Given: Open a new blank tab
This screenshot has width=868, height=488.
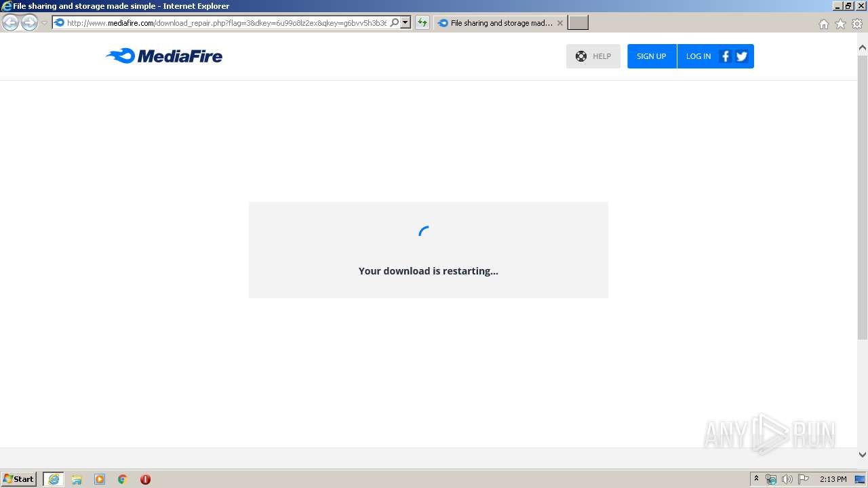Looking at the screenshot, I should [578, 23].
